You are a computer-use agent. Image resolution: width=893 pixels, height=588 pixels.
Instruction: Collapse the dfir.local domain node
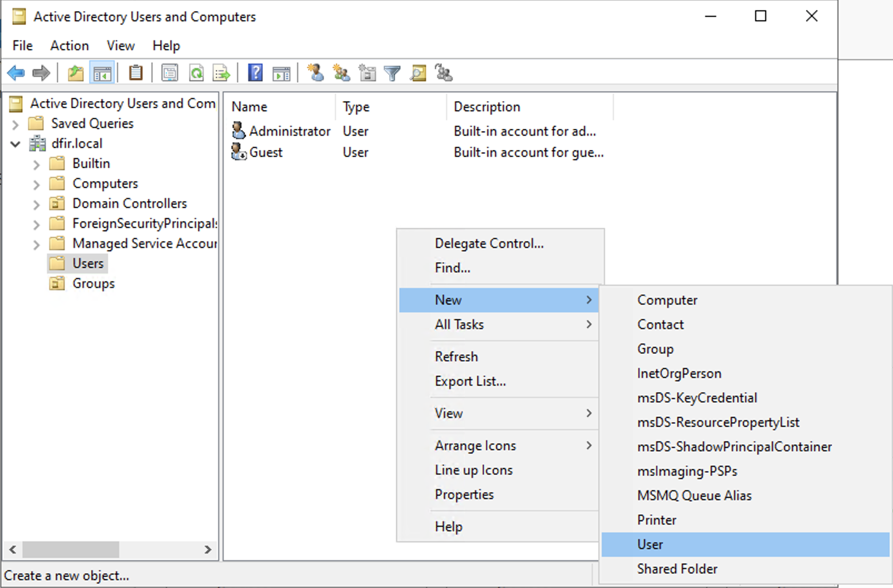pos(16,144)
